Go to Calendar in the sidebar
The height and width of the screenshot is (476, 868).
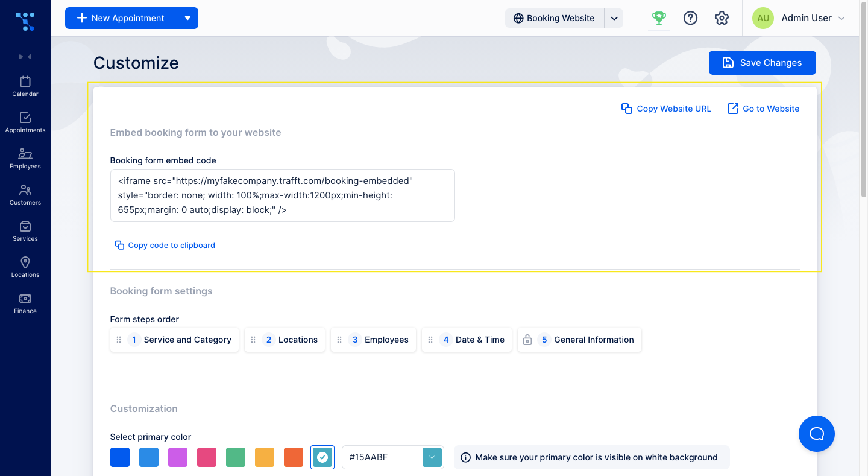tap(25, 86)
